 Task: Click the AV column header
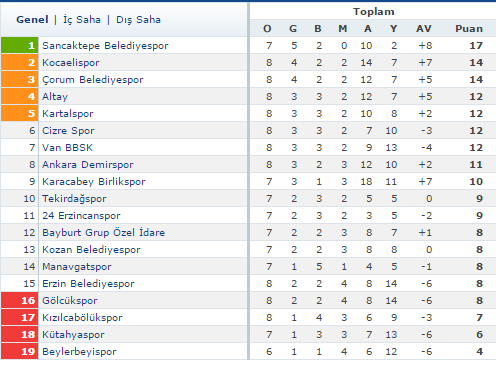424,29
